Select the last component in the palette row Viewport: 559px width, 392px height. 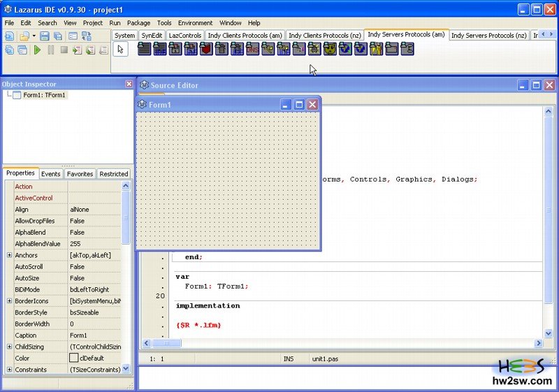pos(407,49)
